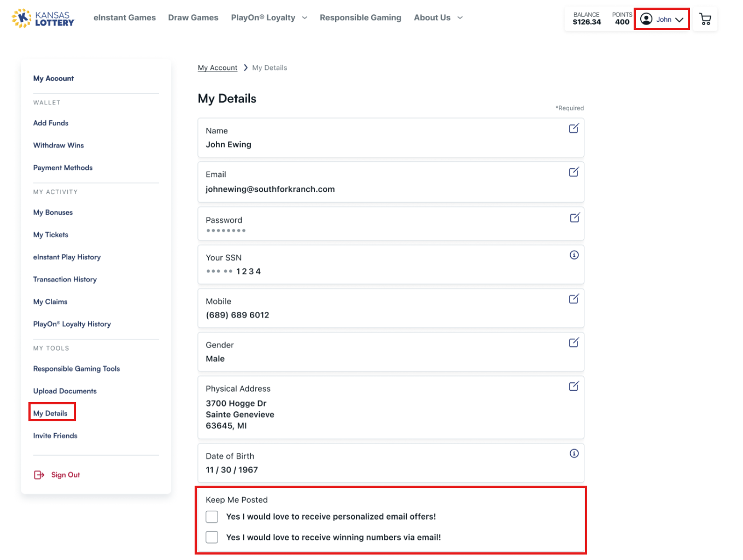Go to Add Funds
743x560 pixels.
51,123
